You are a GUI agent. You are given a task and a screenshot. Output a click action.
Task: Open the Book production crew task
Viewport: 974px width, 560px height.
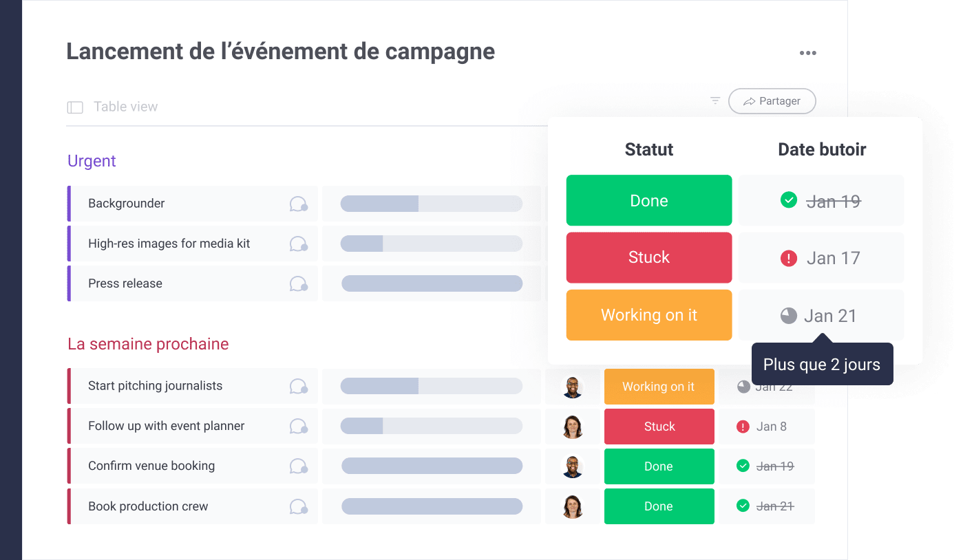[148, 506]
